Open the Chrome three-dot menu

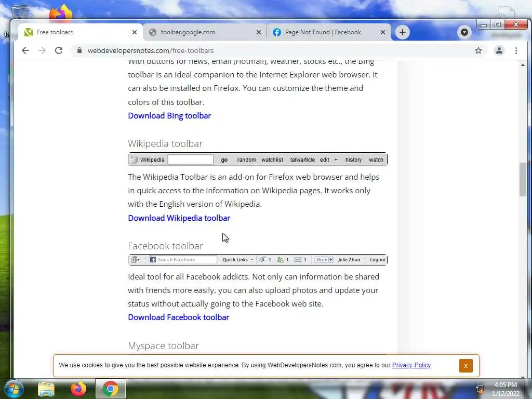[516, 50]
